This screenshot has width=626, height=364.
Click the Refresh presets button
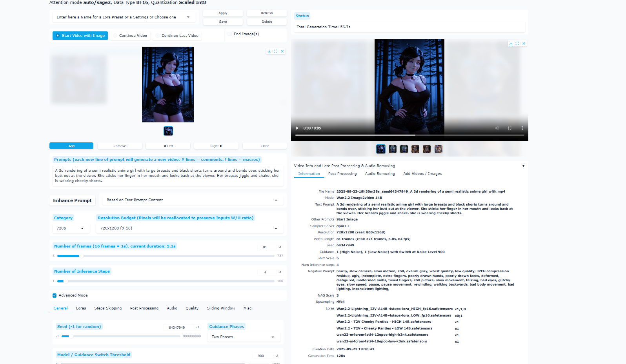[x=267, y=13]
